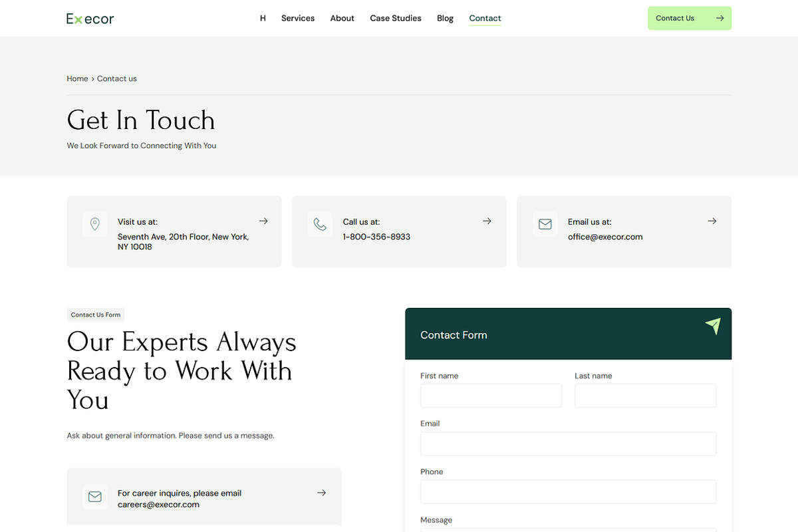This screenshot has height=532, width=798.
Task: Go to the About page
Action: (x=342, y=19)
